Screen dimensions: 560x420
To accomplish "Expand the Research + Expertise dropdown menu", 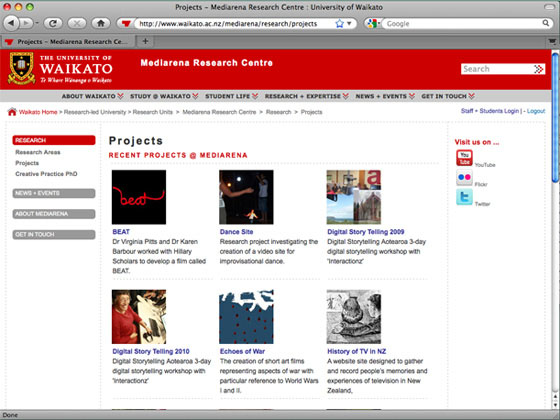I will pyautogui.click(x=306, y=96).
